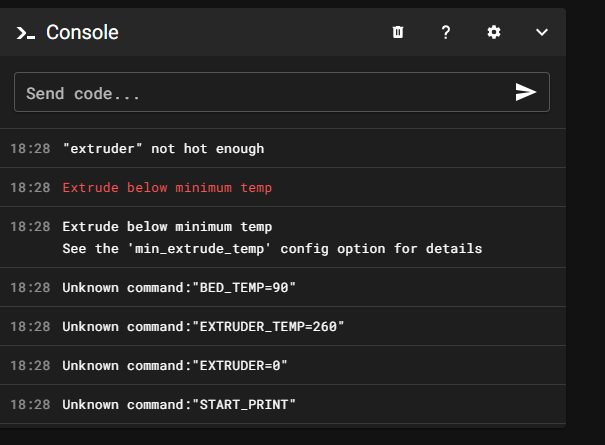605x445 pixels.
Task: Click timestamp beside EXTRUDER=0 entry
Action: click(30, 365)
